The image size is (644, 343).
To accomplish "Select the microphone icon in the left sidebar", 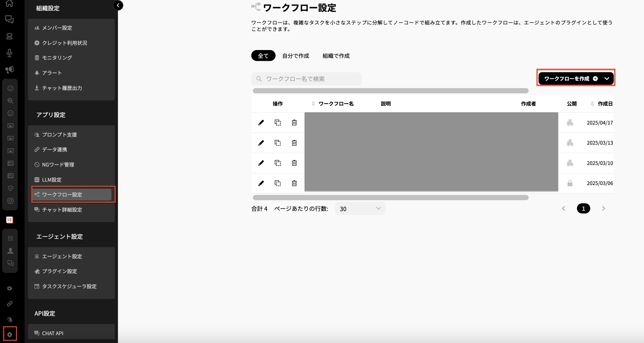I will (x=10, y=53).
